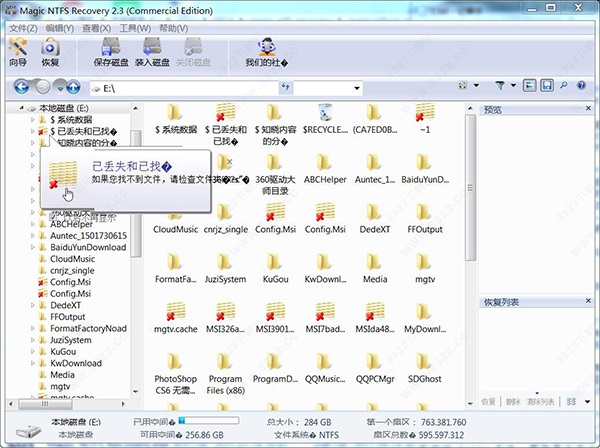Viewport: 600px width, 448px height.
Task: Close the 恢复列表 panel
Action: 588,301
